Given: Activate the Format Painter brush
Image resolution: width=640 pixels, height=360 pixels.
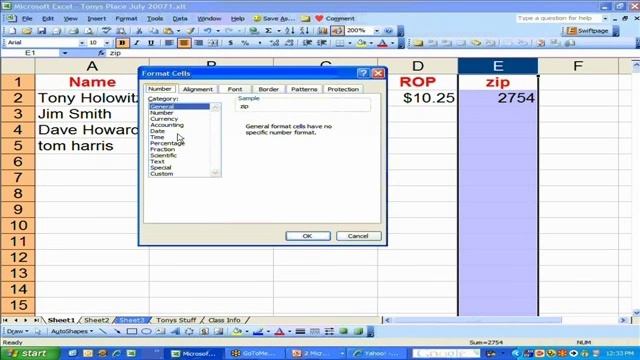Looking at the screenshot, I should tap(191, 31).
